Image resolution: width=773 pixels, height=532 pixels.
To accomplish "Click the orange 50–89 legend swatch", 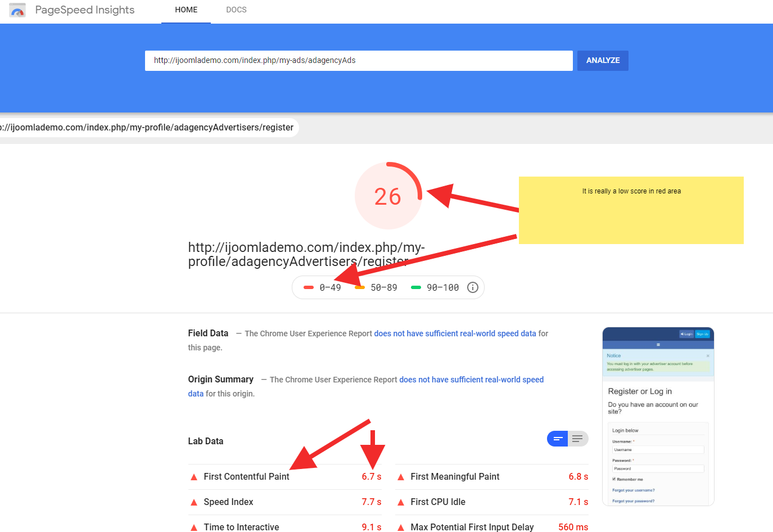I will [360, 287].
